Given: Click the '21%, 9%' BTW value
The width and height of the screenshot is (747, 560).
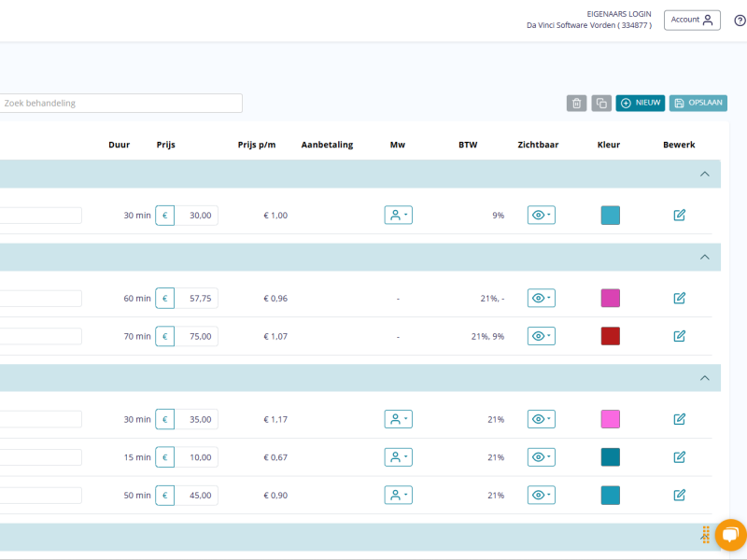Looking at the screenshot, I should coord(487,336).
